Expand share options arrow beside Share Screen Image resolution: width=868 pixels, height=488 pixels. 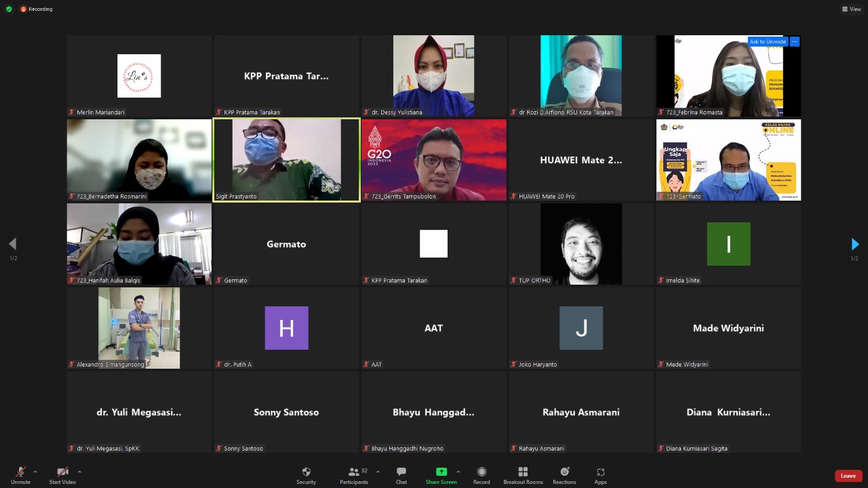click(458, 472)
